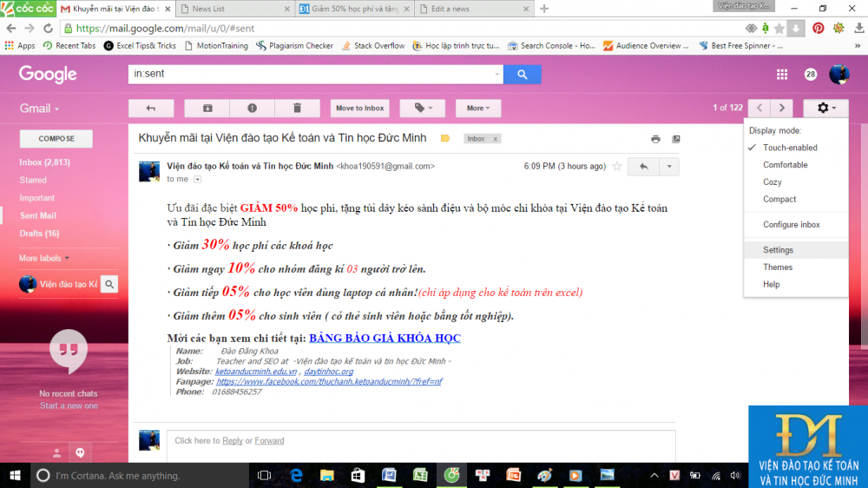The width and height of the screenshot is (868, 488).
Task: Open Stack Overflow bookmark
Action: 373,46
